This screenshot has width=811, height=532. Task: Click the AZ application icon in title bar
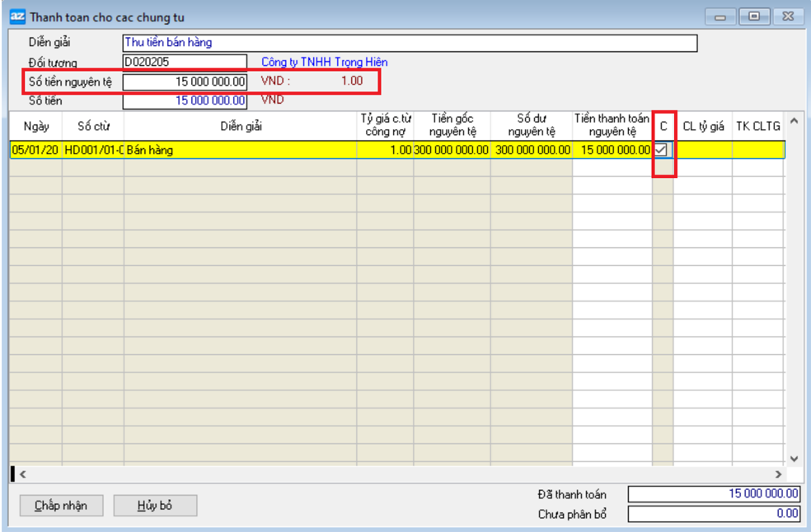(x=17, y=16)
